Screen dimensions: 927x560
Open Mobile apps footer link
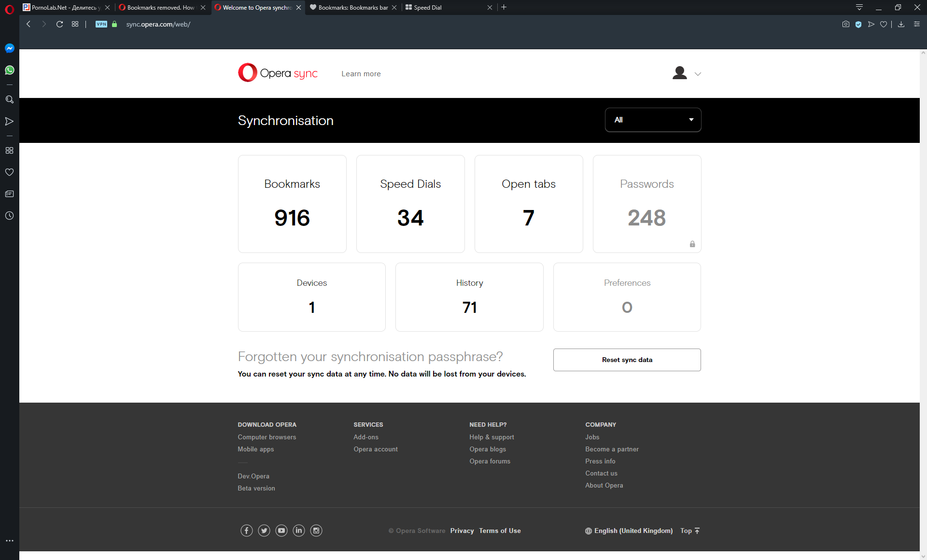pos(256,449)
